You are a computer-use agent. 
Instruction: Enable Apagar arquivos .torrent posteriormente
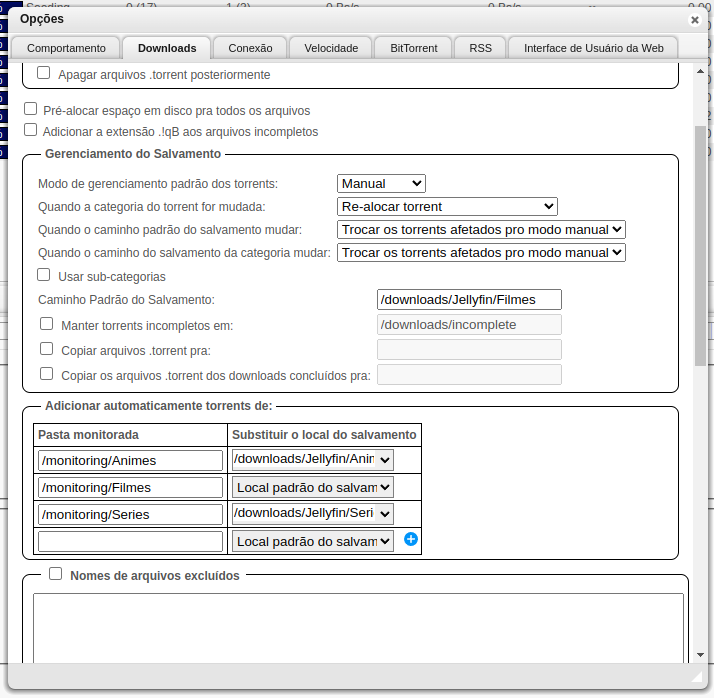[44, 73]
